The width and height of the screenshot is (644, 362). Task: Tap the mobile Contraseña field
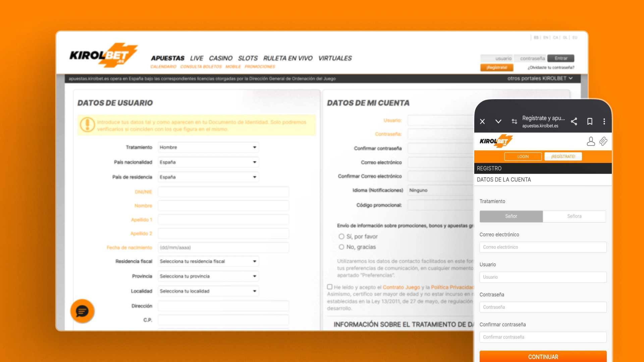543,307
